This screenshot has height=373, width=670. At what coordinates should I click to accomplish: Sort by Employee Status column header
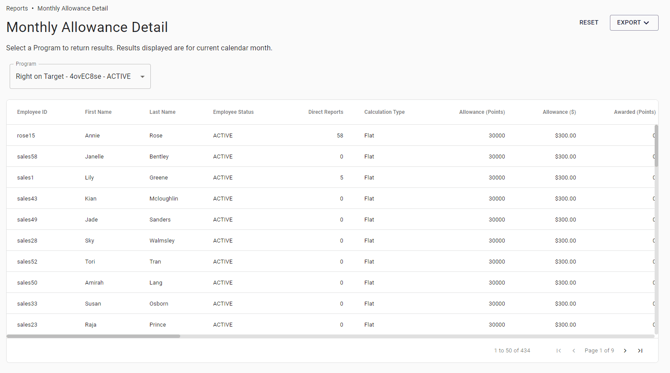point(233,112)
